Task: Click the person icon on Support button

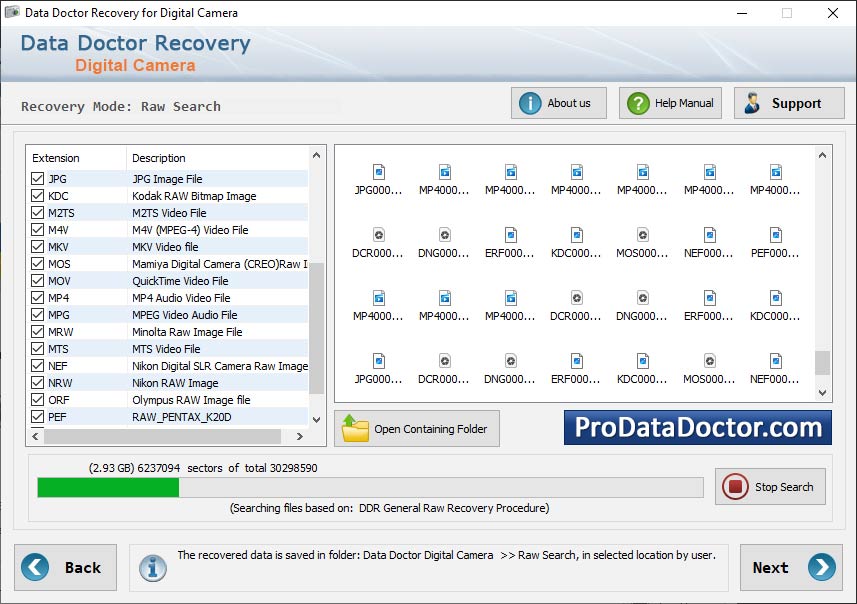Action: pyautogui.click(x=752, y=102)
